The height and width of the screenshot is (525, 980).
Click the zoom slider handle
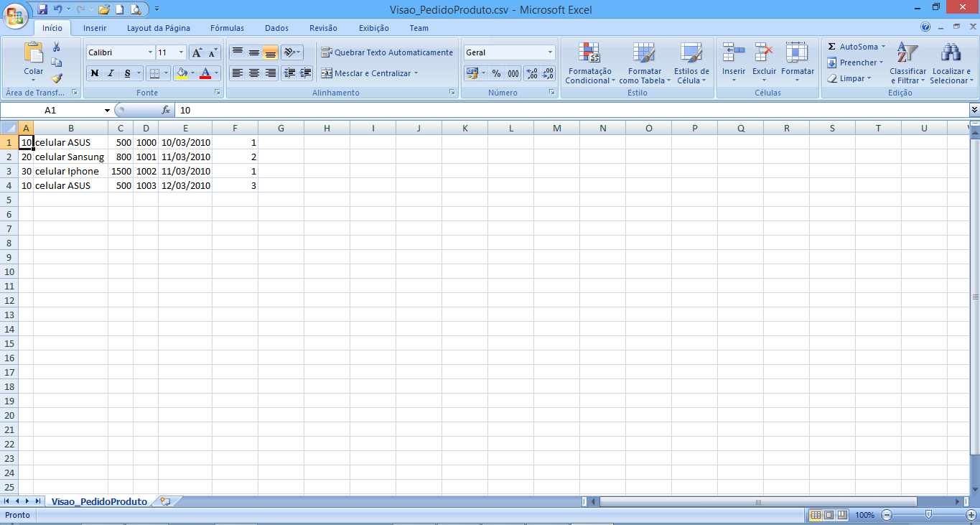point(928,515)
